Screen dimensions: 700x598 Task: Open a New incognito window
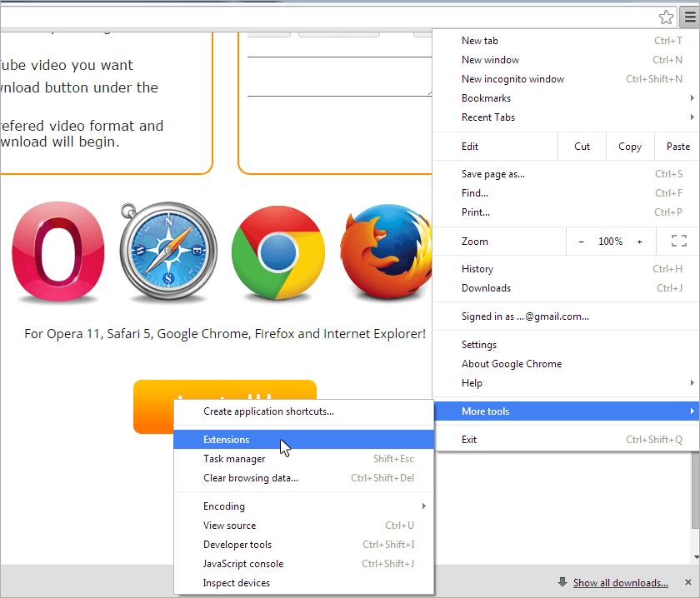tap(566, 79)
